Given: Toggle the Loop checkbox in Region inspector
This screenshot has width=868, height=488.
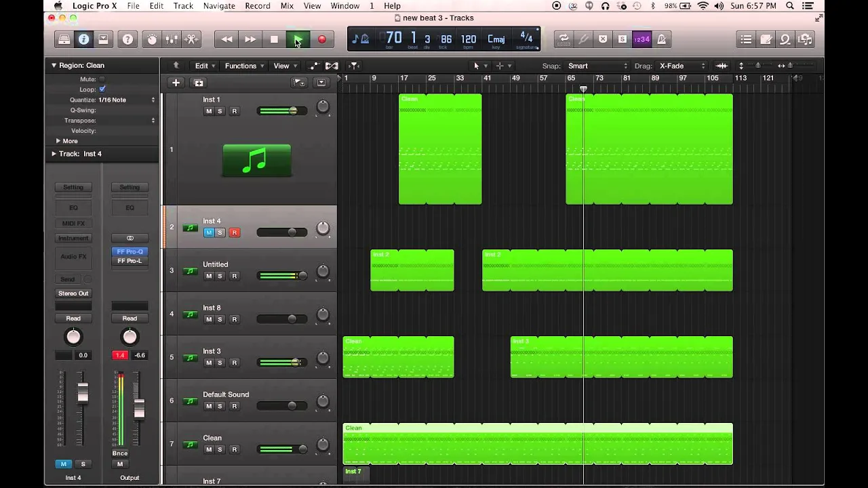Looking at the screenshot, I should [102, 89].
